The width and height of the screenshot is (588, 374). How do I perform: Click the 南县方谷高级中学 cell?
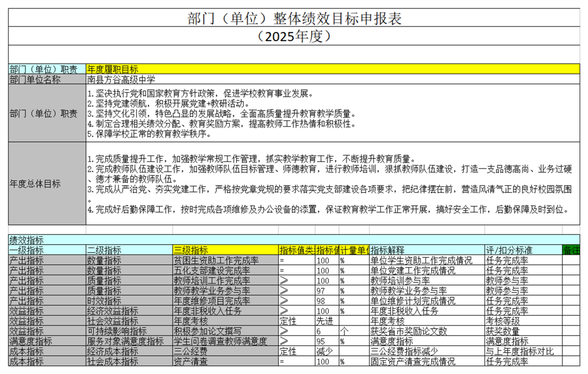333,79
